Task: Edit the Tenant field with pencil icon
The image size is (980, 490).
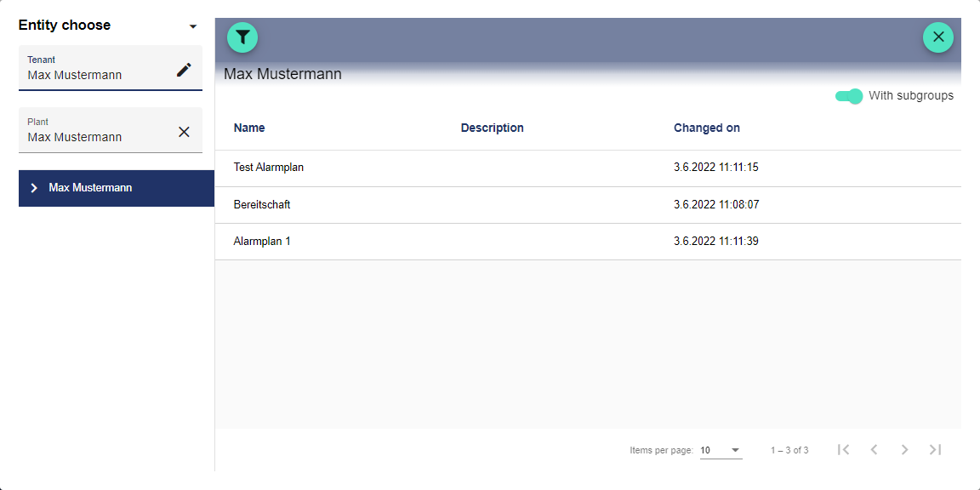Action: click(x=184, y=70)
